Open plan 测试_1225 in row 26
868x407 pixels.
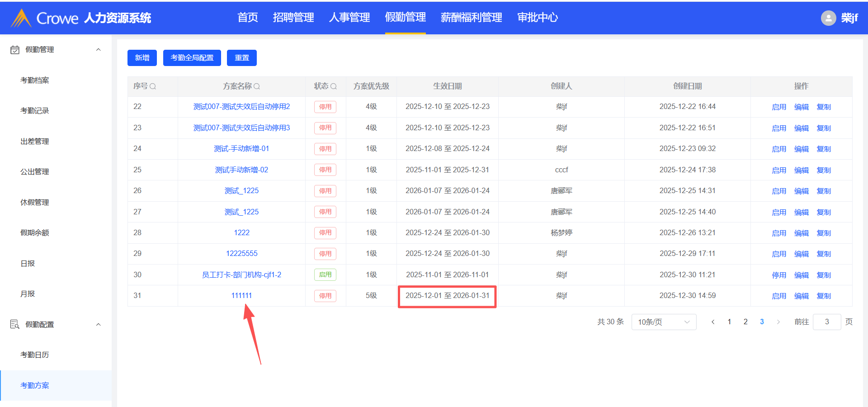242,191
